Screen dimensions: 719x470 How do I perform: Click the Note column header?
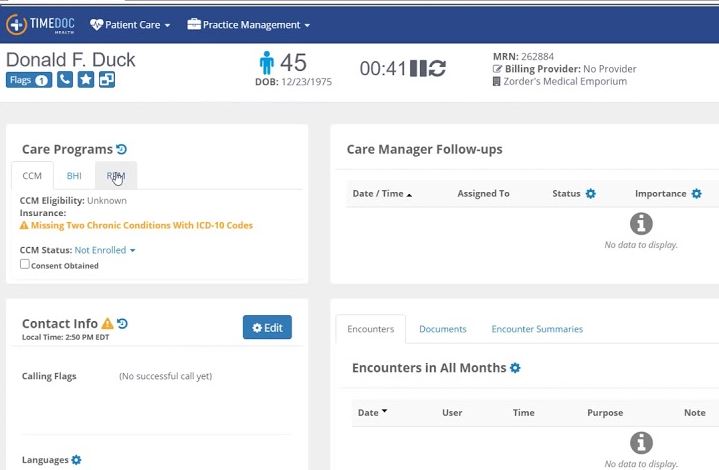pyautogui.click(x=694, y=412)
